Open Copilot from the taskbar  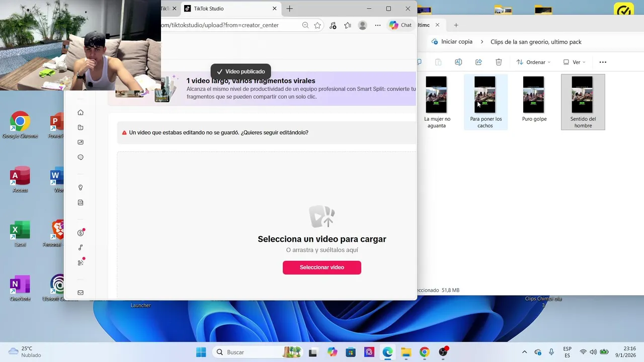(332, 352)
